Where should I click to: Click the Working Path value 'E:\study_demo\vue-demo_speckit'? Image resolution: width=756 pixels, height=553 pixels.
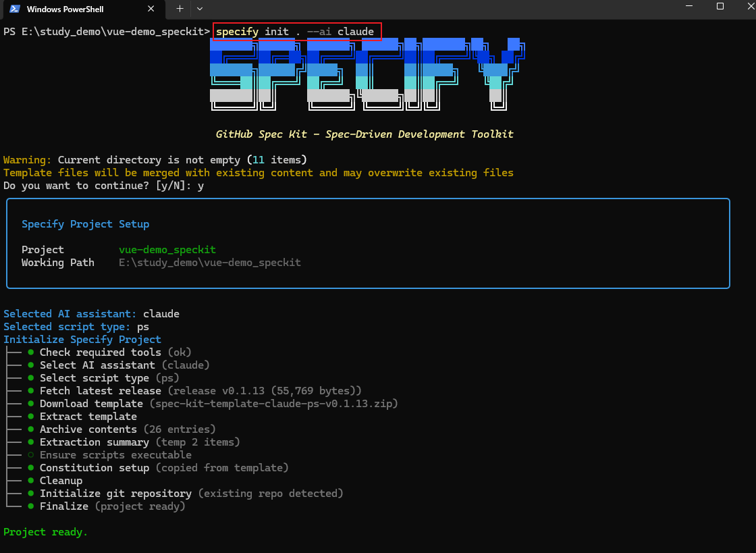(x=210, y=262)
